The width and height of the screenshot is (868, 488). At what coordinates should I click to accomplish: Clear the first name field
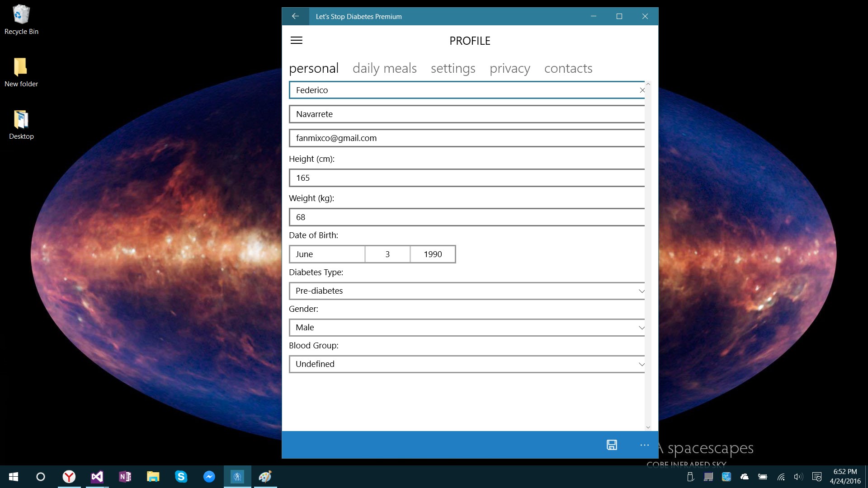pyautogui.click(x=642, y=90)
